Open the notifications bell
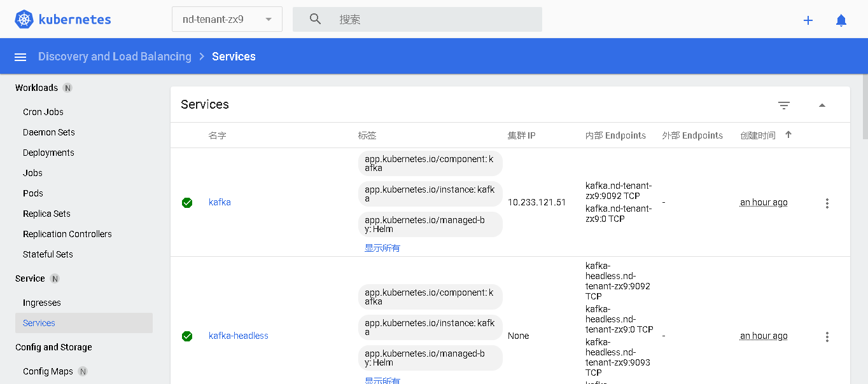 point(841,20)
